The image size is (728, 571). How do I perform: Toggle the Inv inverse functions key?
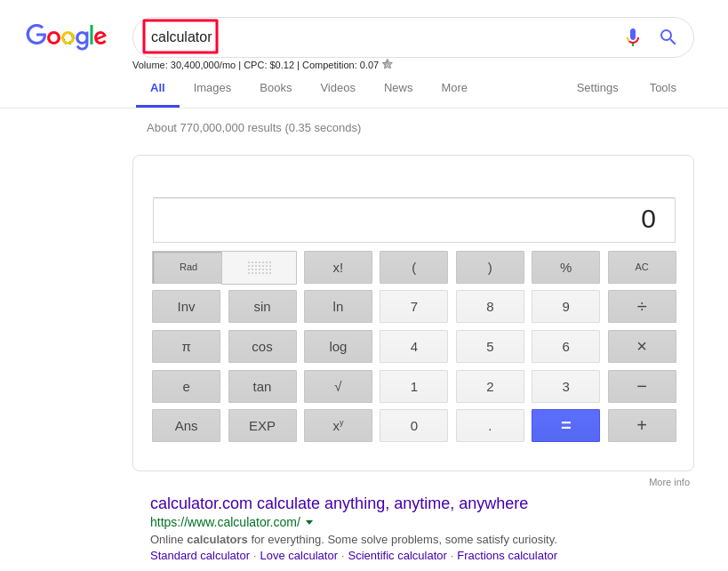point(186,307)
